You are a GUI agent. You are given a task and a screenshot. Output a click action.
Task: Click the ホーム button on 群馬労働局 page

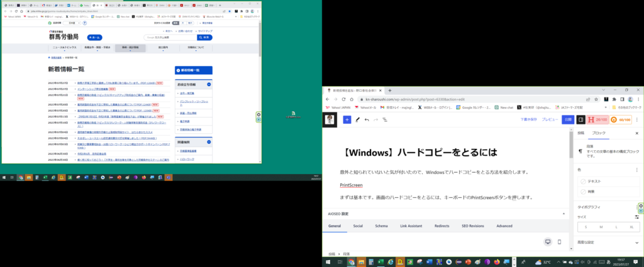tap(94, 37)
